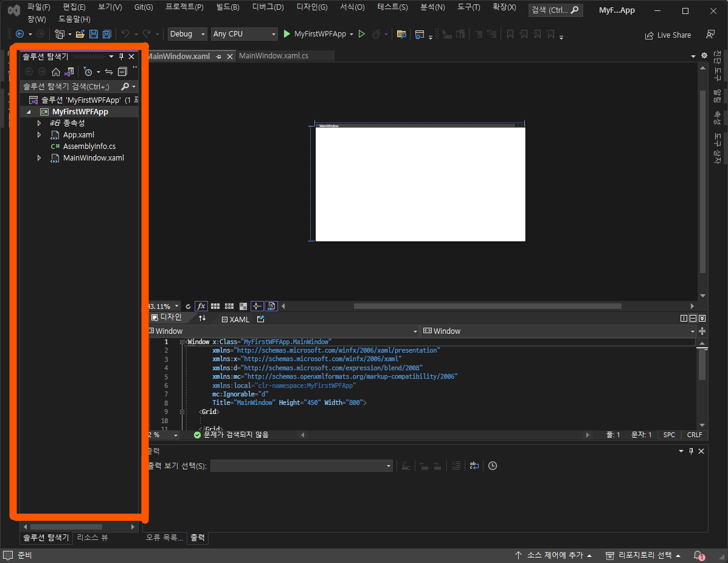Click the Find in Files folder icon
Image resolution: width=728 pixels, height=563 pixels.
tap(401, 34)
